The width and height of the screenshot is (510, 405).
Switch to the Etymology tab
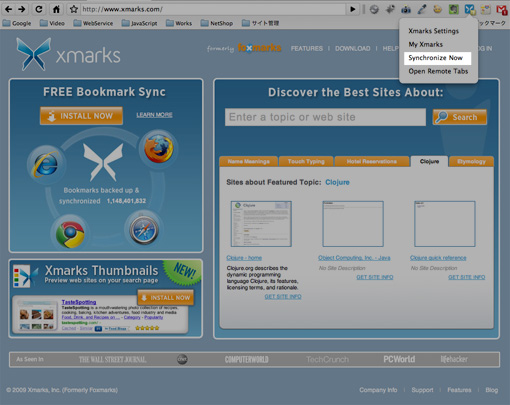pos(471,161)
